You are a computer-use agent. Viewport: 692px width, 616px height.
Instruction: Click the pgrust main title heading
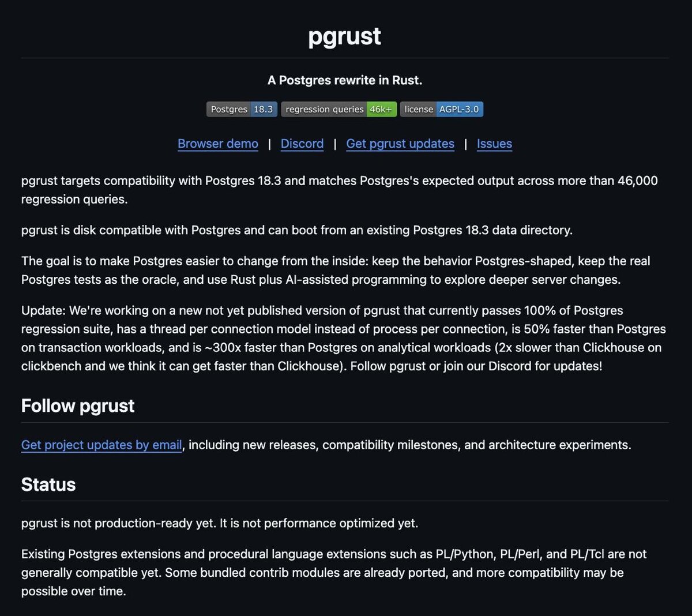click(345, 36)
